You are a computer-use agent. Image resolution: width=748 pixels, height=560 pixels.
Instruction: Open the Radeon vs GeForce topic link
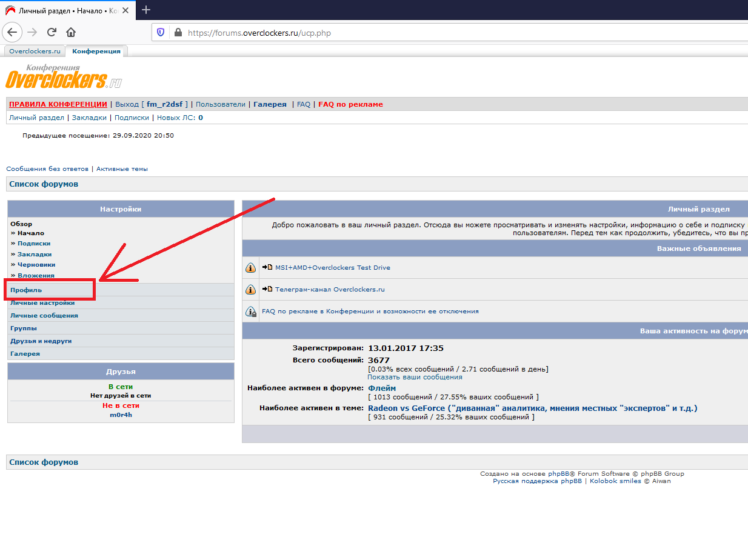tap(533, 408)
